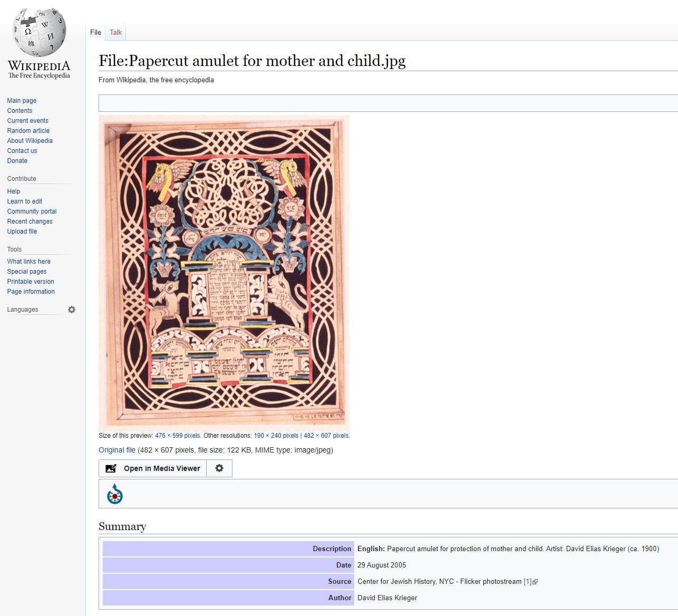Click the Description row label
The height and width of the screenshot is (616, 678).
pyautogui.click(x=332, y=549)
